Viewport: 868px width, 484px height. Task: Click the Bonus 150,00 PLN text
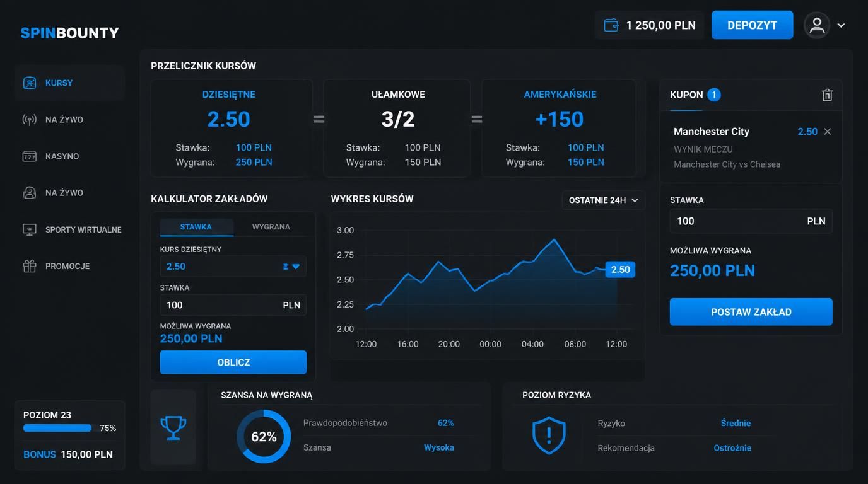pyautogui.click(x=68, y=454)
